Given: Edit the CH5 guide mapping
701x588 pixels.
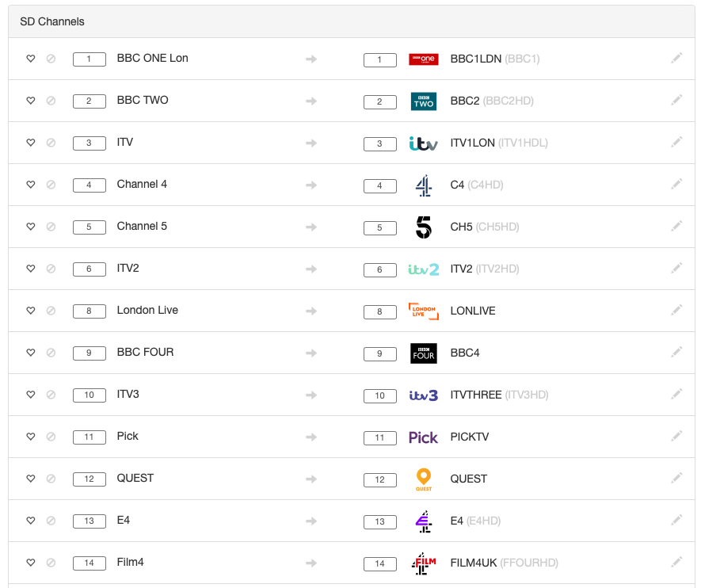Looking at the screenshot, I should 676,227.
